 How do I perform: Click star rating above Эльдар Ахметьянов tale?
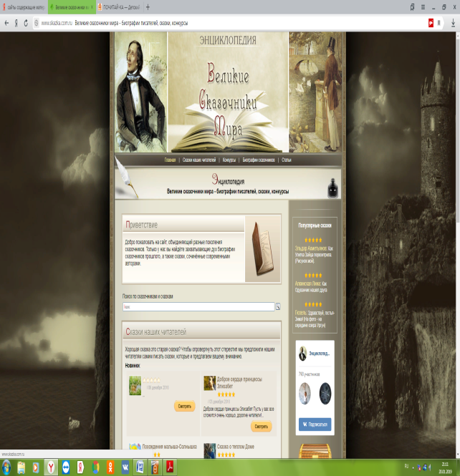[313, 240]
